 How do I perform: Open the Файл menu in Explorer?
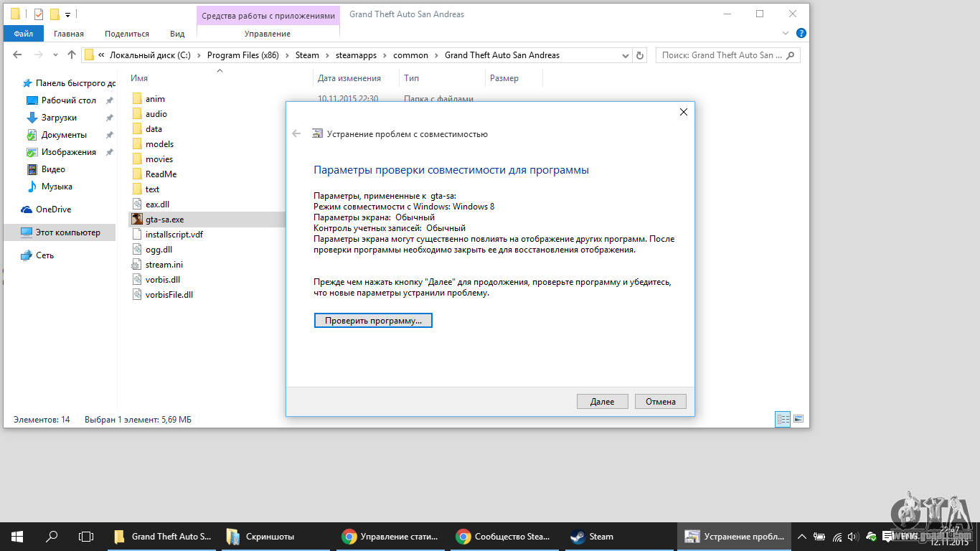(24, 34)
